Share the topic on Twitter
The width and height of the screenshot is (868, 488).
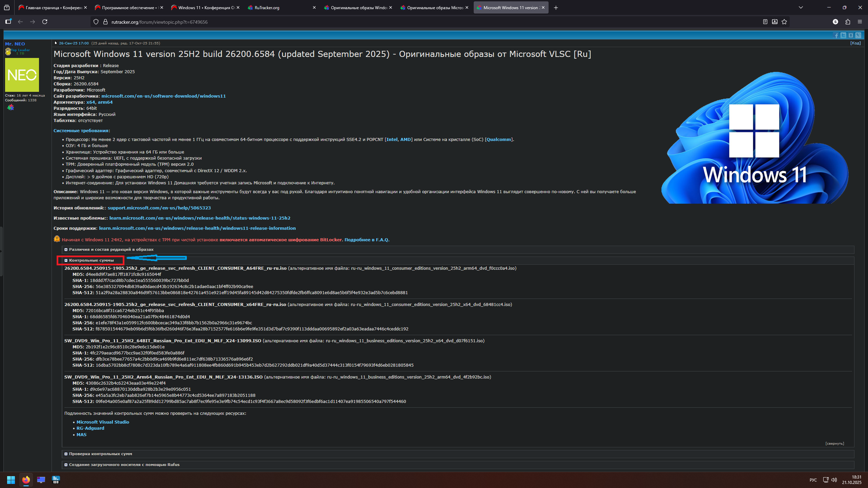pyautogui.click(x=843, y=35)
